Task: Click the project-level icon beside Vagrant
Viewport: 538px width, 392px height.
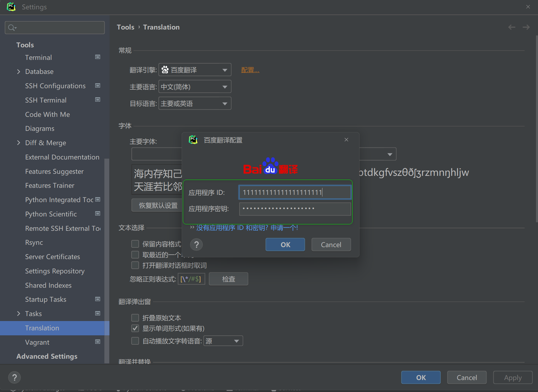Action: click(x=98, y=342)
